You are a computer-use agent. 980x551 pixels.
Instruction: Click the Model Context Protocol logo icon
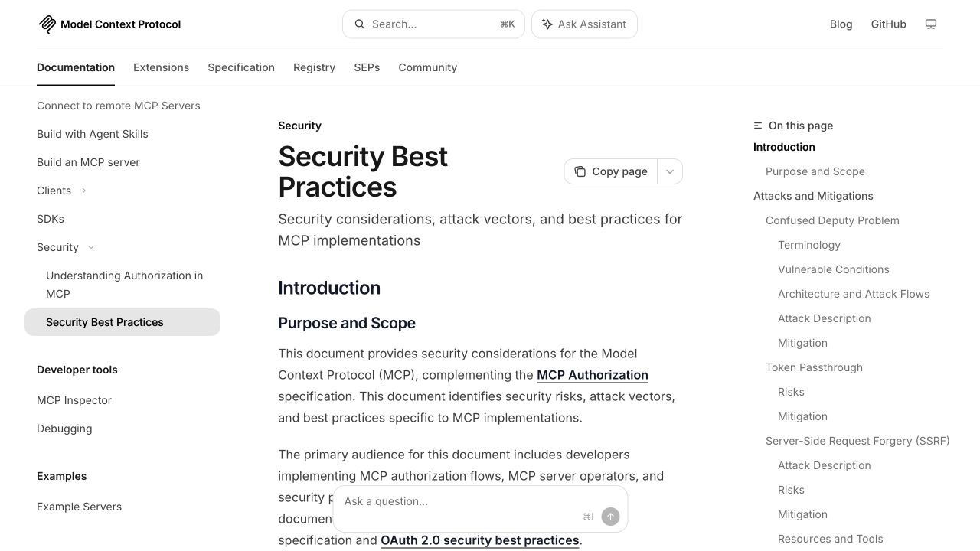[47, 24]
